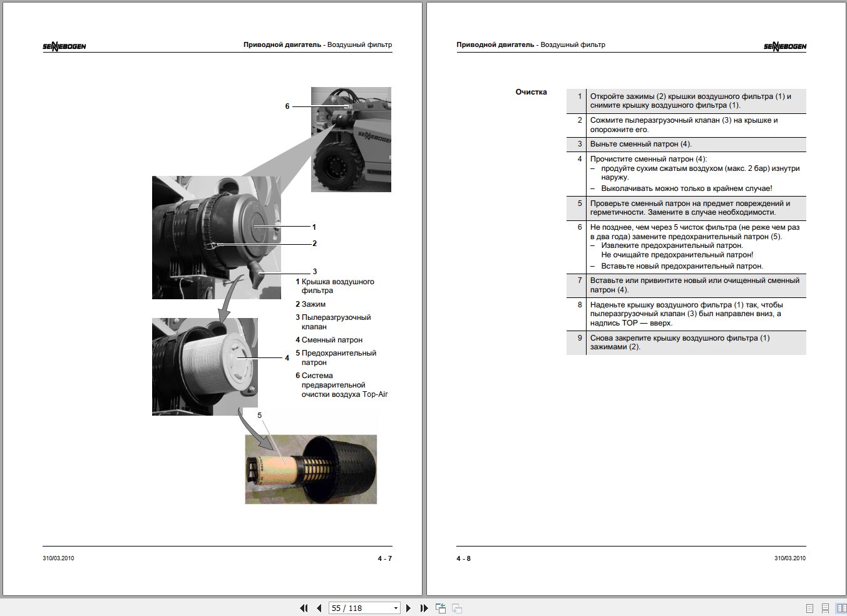Return to the previous view
The width and height of the screenshot is (847, 616).
coord(441,608)
